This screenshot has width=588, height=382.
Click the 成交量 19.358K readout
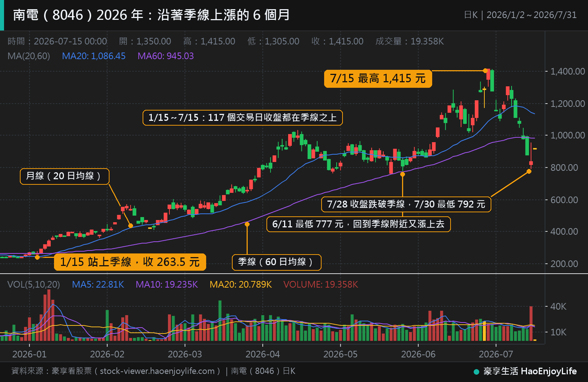[409, 41]
